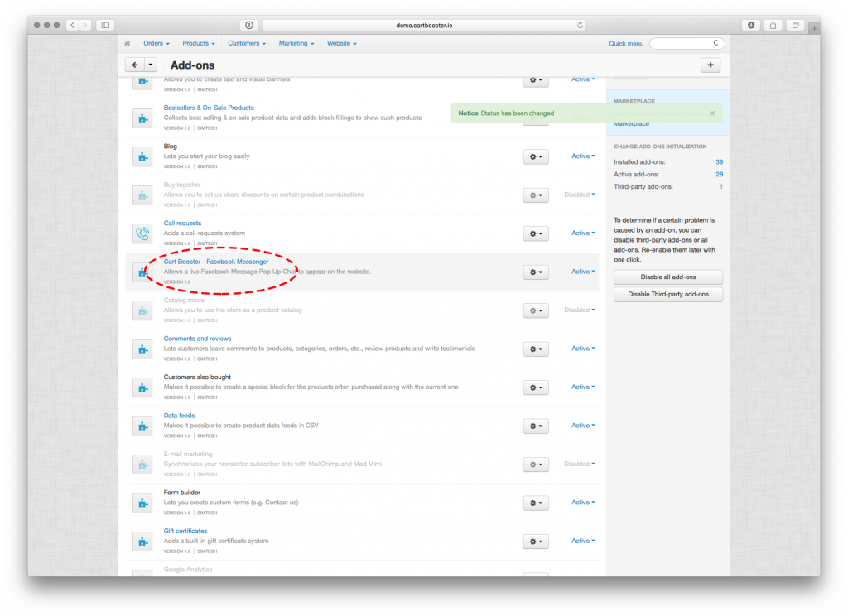848x616 pixels.
Task: Open gear menu for Blog add-on
Action: coord(536,156)
